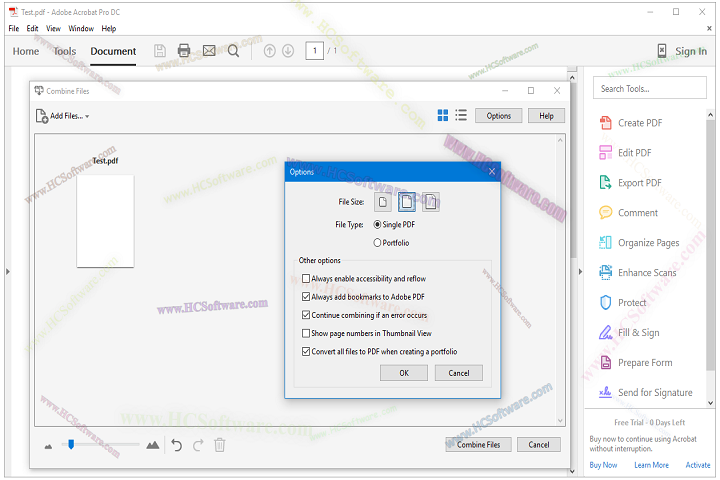Uncheck Convert all files to PDF option
720x480 pixels.
[x=306, y=351]
